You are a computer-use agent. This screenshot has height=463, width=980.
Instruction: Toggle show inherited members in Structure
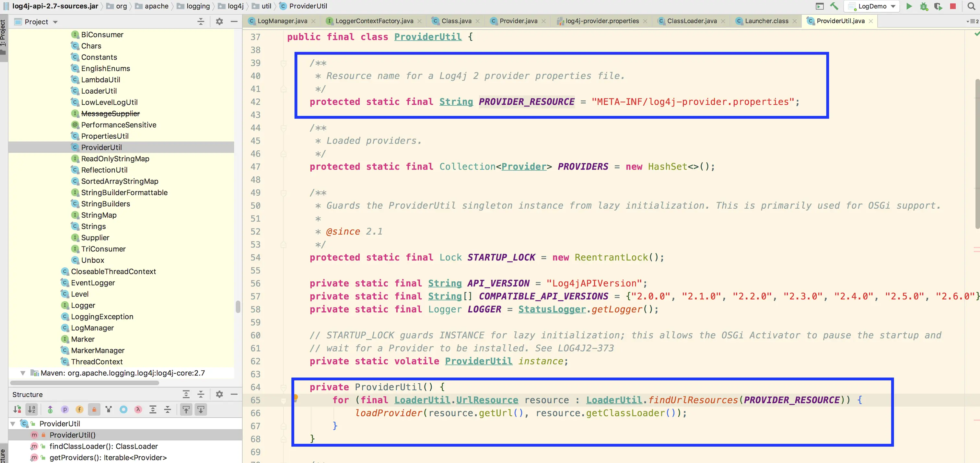pos(50,409)
